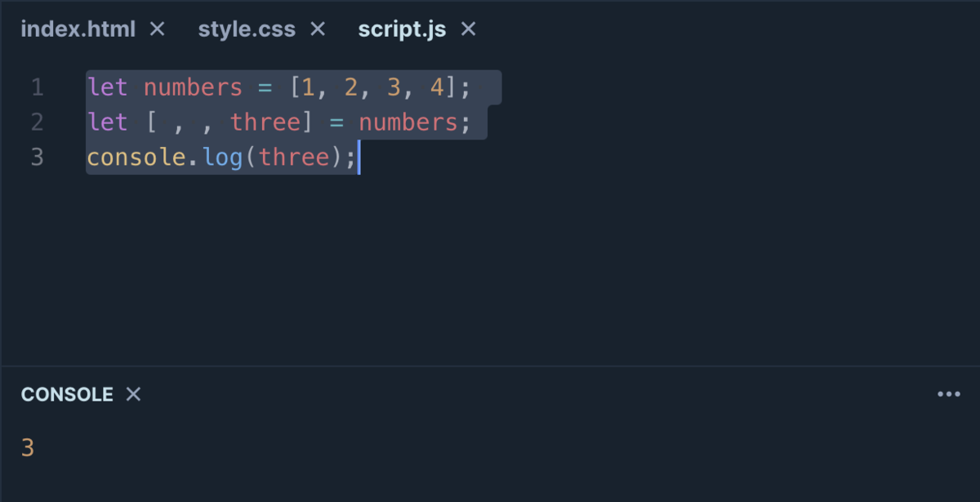Click the CONSOLE panel label
This screenshot has width=980, height=502.
[67, 394]
